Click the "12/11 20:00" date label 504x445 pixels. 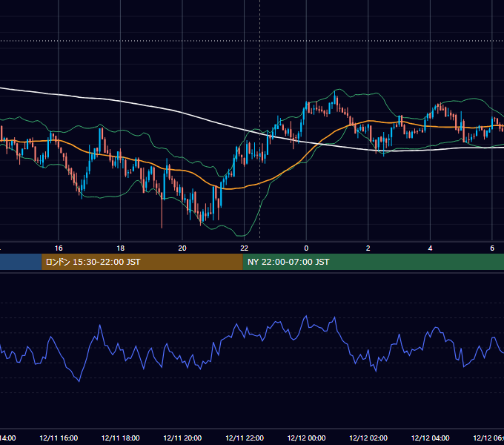[182, 438]
